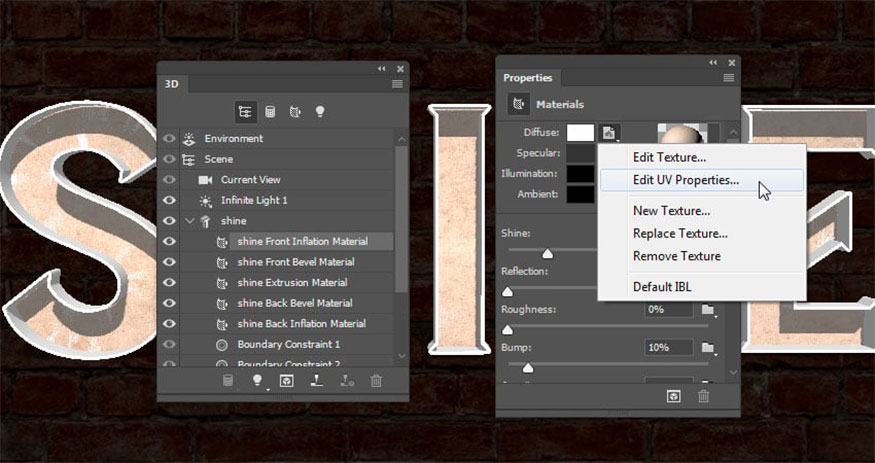
Task: Filter 3D panel by whole scene
Action: 245,111
